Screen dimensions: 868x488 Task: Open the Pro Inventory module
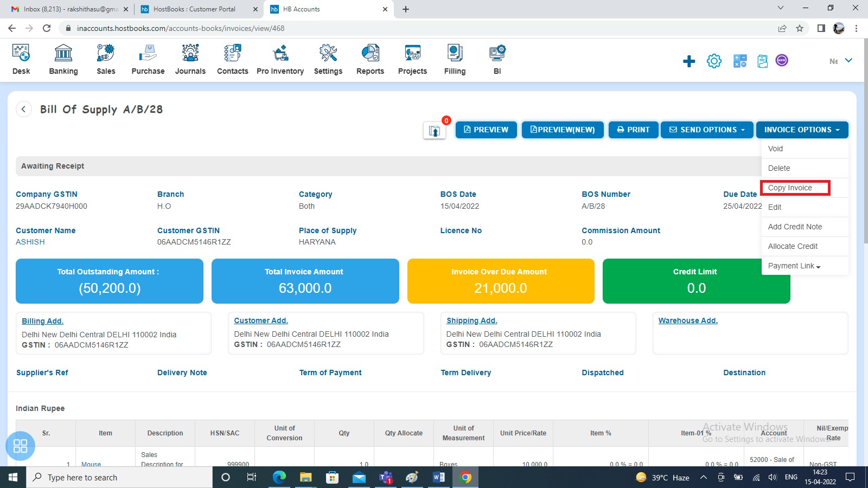point(280,60)
